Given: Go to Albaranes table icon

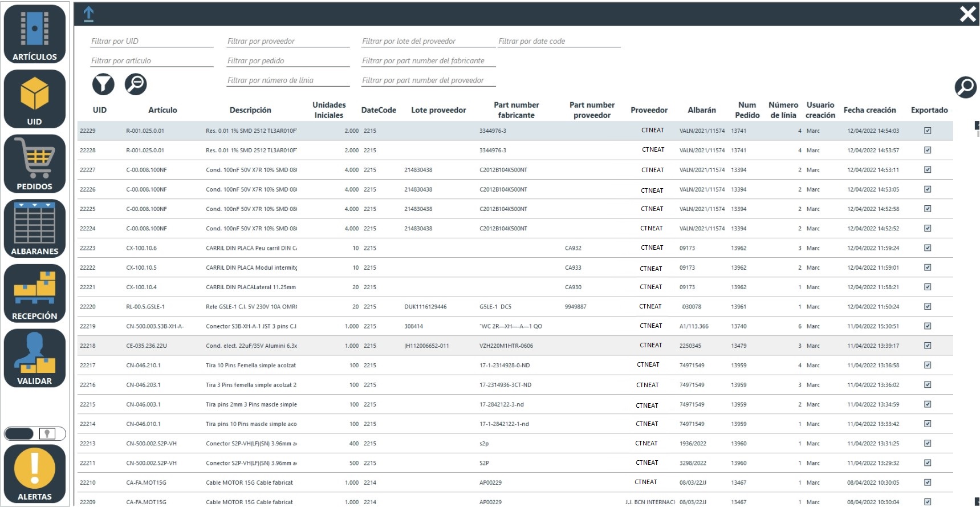Looking at the screenshot, I should 35,228.
